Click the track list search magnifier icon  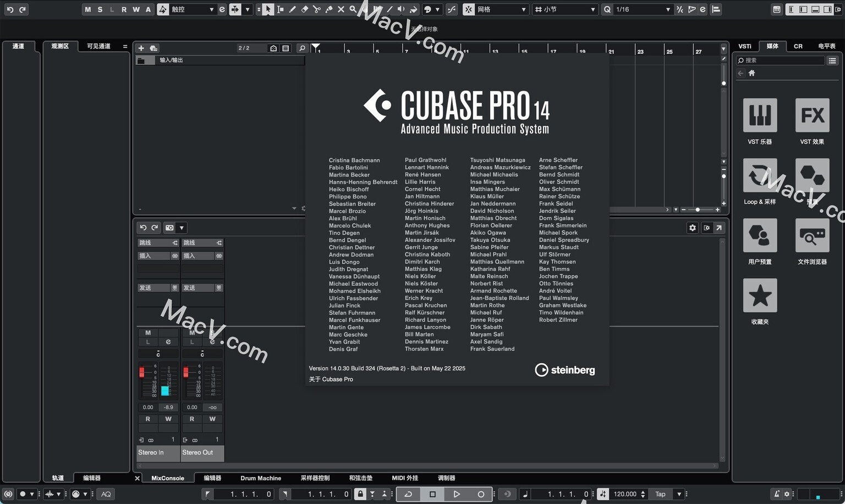click(302, 48)
